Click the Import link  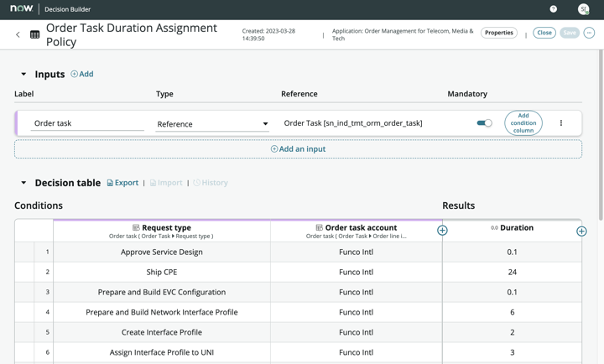[166, 183]
